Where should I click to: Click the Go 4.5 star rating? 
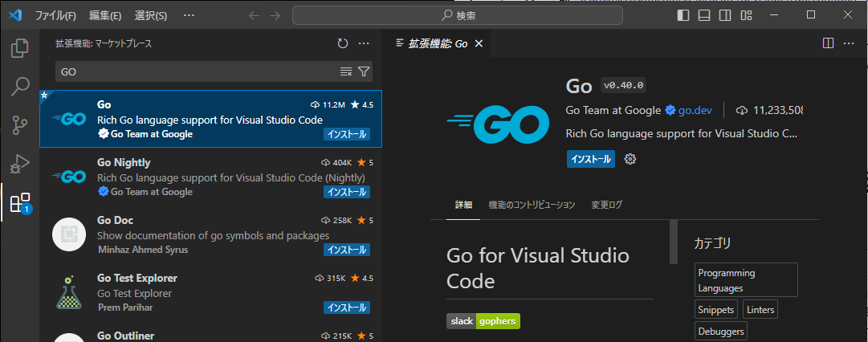362,104
